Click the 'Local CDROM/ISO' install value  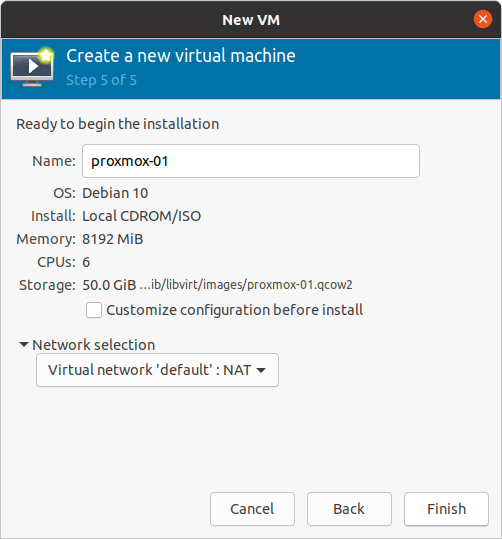click(142, 216)
